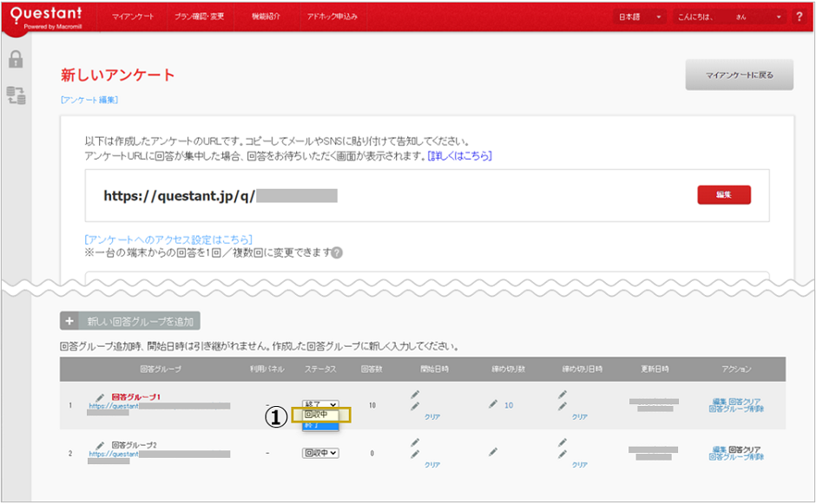Click the ステータス column header
The width and height of the screenshot is (816, 504).
pyautogui.click(x=320, y=369)
